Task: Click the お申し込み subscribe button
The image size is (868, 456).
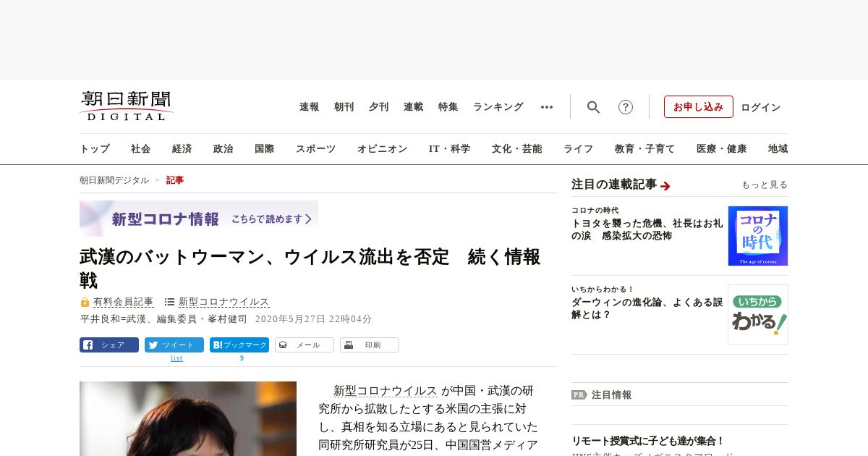Action: click(x=699, y=107)
